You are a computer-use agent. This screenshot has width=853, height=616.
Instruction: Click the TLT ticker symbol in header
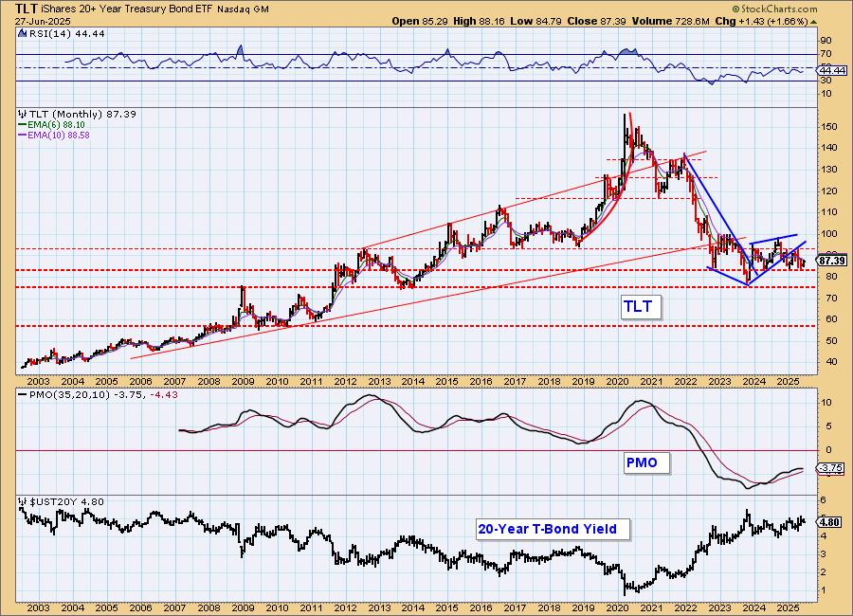25,9
